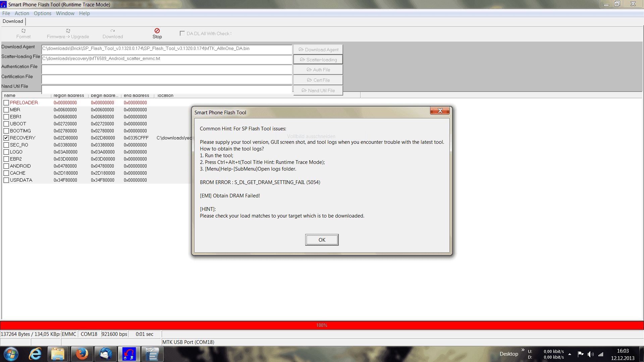Select ANDROID region address 0x04780000
644x362 pixels.
click(65, 166)
